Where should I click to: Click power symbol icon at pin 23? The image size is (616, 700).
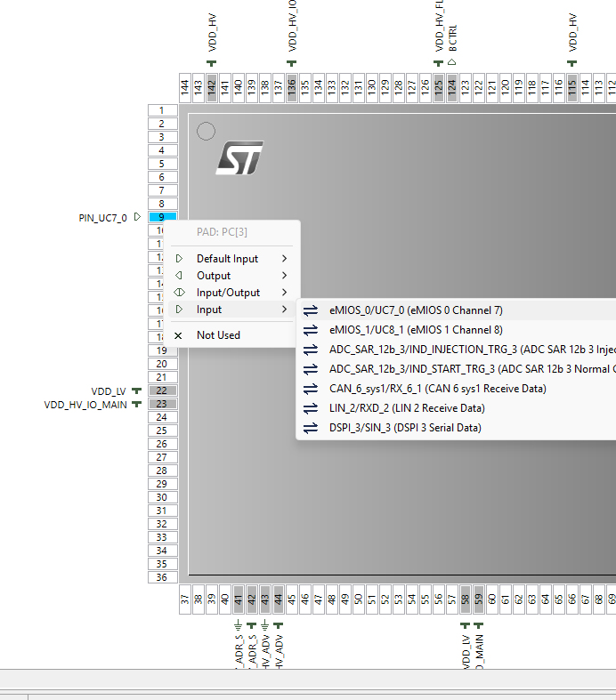point(137,404)
